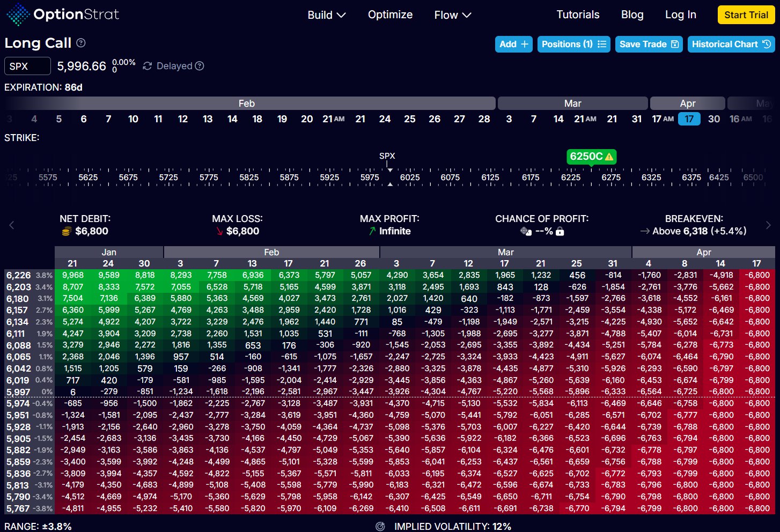
Task: Open the Build dropdown menu
Action: coord(326,15)
